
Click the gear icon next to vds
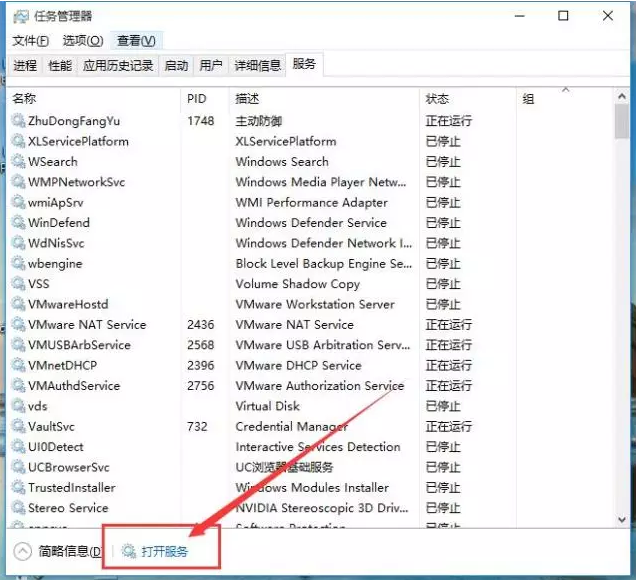click(18, 406)
